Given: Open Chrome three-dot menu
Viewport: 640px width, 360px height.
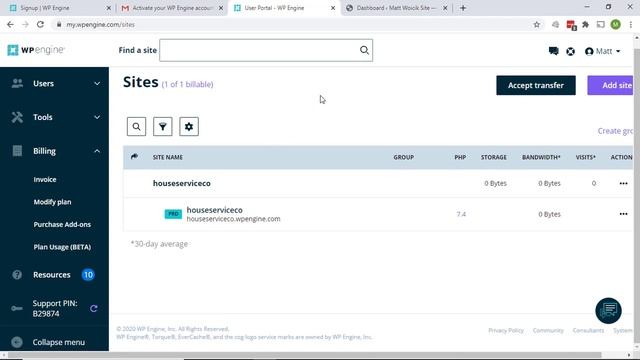Looking at the screenshot, I should point(631,24).
